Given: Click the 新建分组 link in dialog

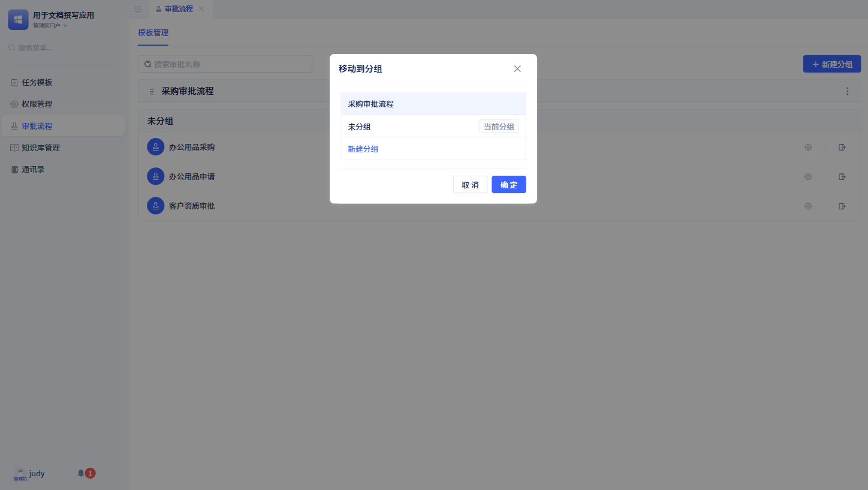Looking at the screenshot, I should pyautogui.click(x=363, y=149).
